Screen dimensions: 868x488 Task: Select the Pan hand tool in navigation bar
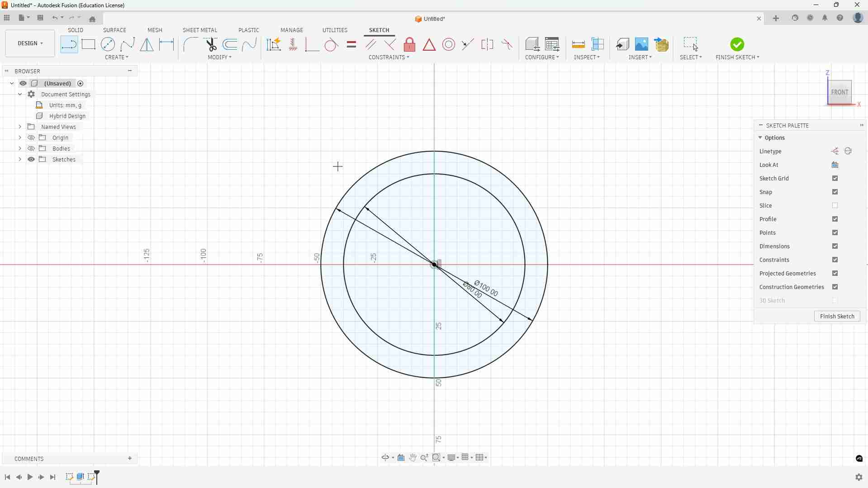413,458
